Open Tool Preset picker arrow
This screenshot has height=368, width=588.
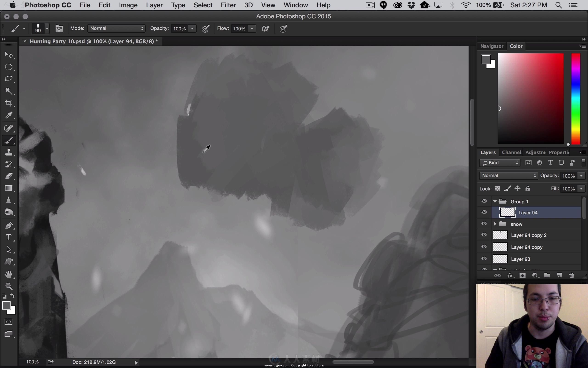click(x=24, y=29)
